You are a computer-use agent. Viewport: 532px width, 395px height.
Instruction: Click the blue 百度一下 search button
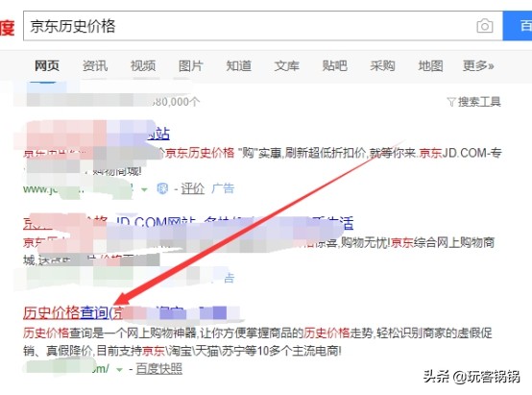pos(518,26)
